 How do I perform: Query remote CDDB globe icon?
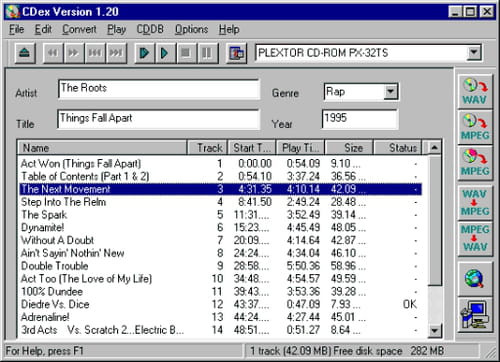point(475,279)
